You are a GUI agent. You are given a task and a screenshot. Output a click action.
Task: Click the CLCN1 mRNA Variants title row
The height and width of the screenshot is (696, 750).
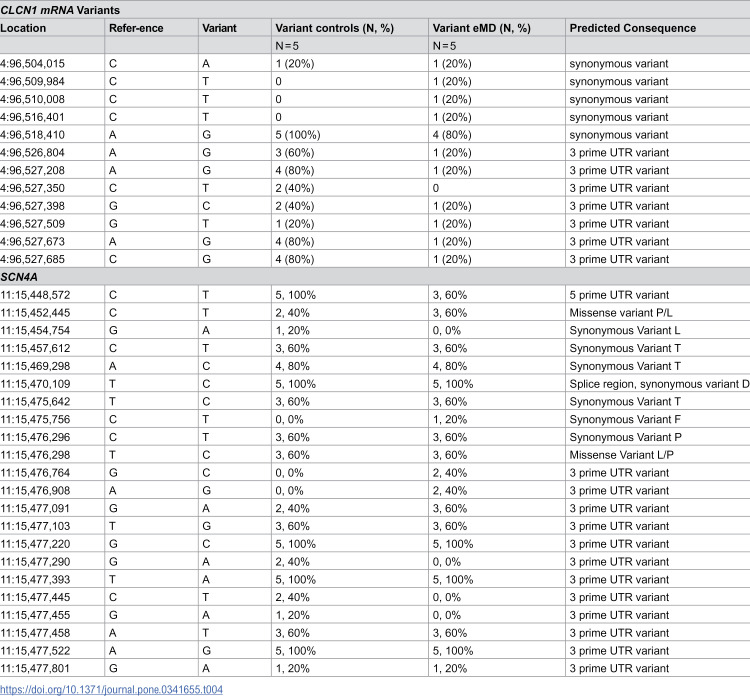[x=375, y=10]
